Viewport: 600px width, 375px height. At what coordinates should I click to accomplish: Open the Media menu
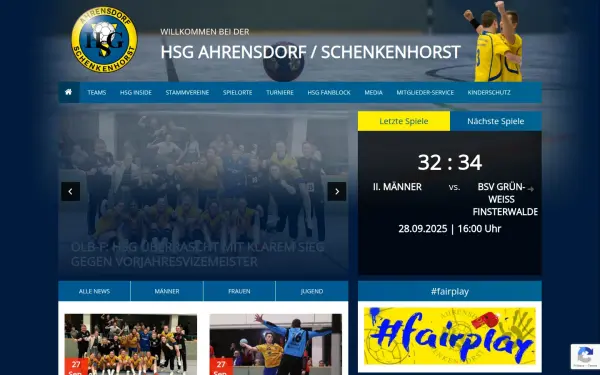373,93
